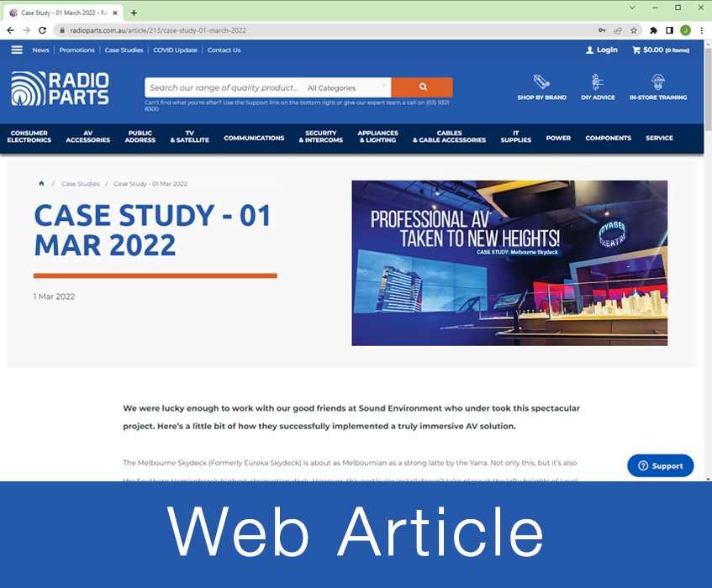Expand the All Categories dropdown
The width and height of the screenshot is (712, 588).
pyautogui.click(x=347, y=87)
